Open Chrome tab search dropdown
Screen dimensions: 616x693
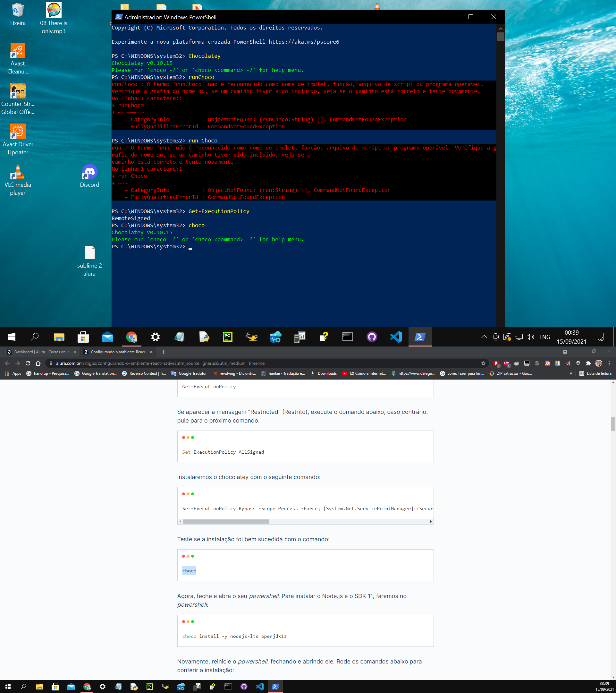[565, 352]
